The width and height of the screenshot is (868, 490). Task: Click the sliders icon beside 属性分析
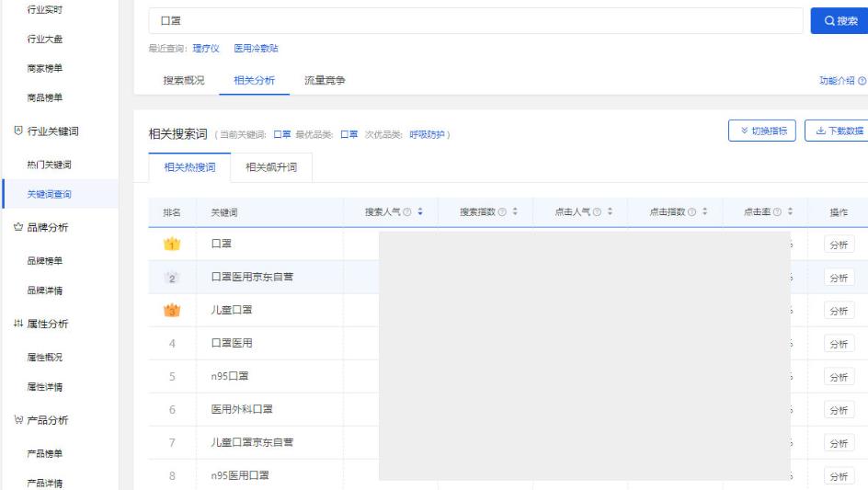pos(18,324)
